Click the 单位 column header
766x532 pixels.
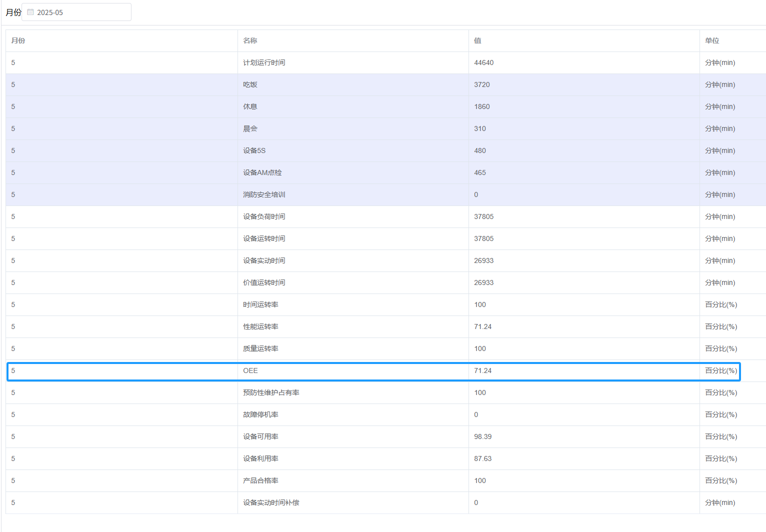click(712, 40)
